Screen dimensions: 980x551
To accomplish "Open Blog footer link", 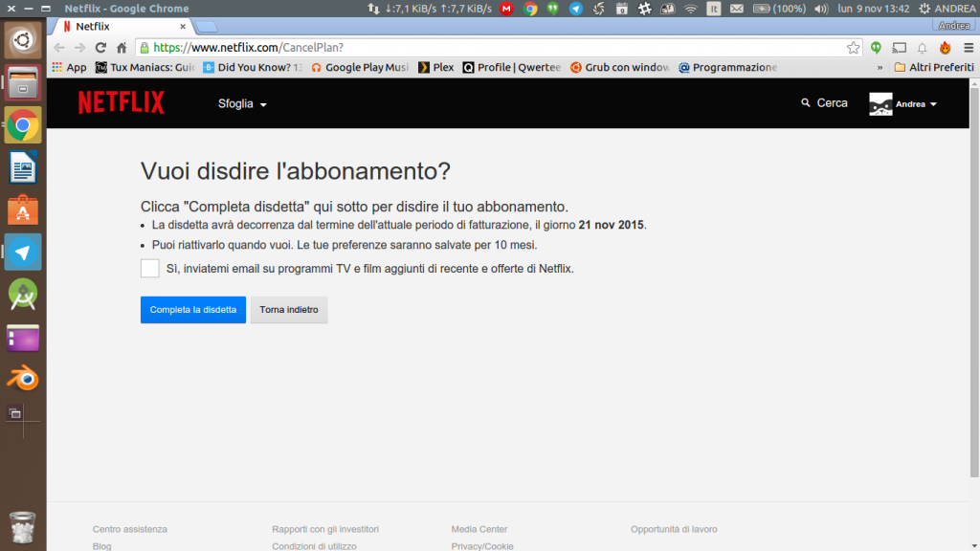I will 101,546.
